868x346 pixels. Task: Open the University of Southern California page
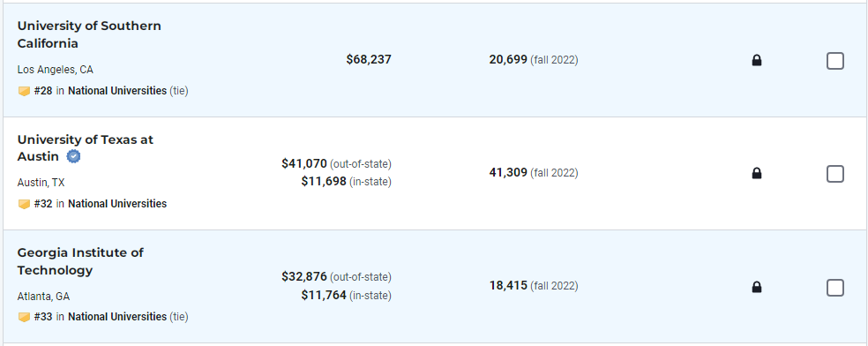click(89, 34)
